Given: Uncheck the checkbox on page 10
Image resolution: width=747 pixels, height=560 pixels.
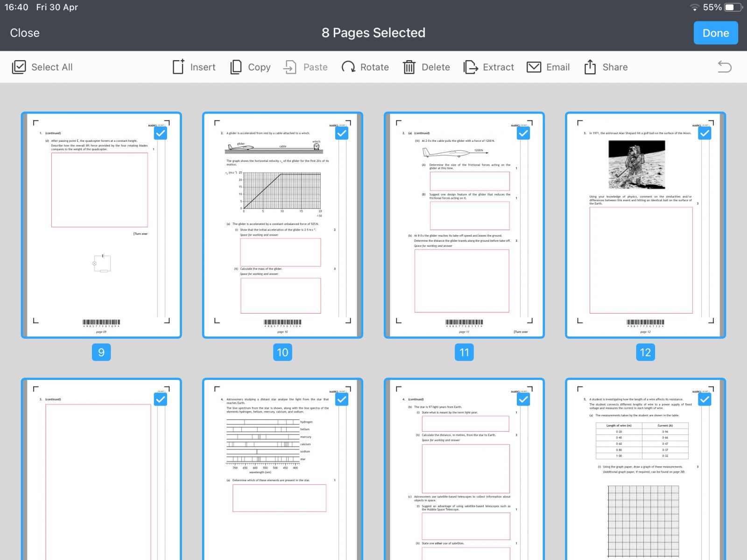Looking at the screenshot, I should [x=342, y=133].
